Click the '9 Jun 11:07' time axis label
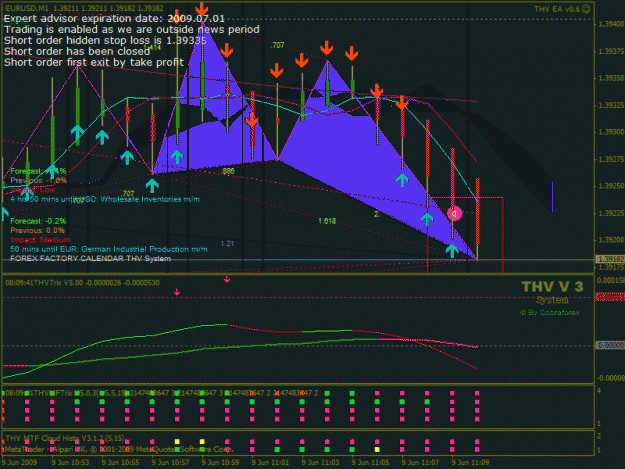The width and height of the screenshot is (625, 469). [420, 463]
